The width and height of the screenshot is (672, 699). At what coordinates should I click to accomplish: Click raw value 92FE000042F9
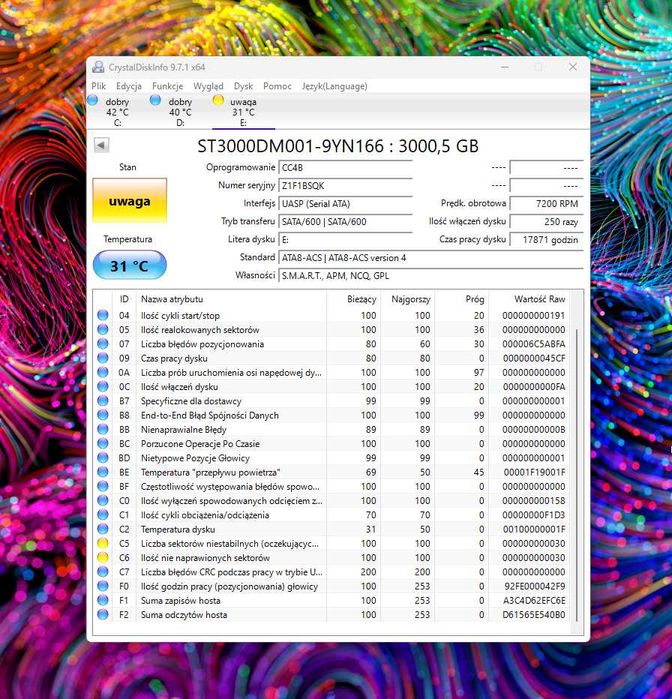click(x=535, y=586)
